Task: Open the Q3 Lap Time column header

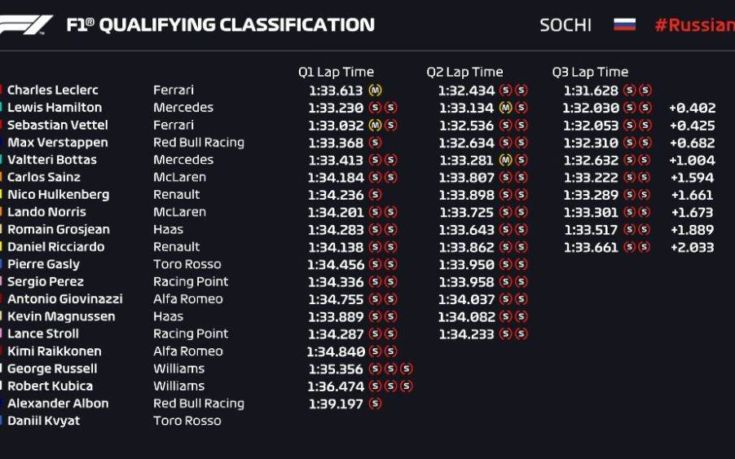Action: (x=590, y=72)
